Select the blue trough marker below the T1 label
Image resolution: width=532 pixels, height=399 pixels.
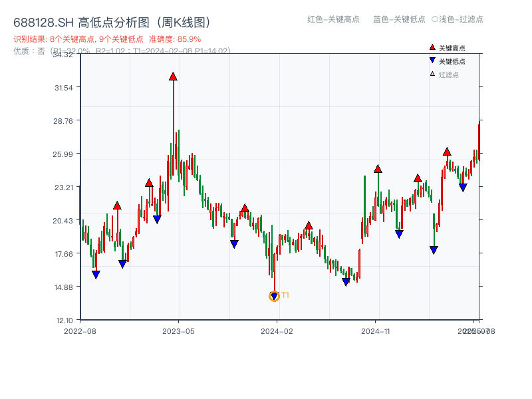(274, 295)
